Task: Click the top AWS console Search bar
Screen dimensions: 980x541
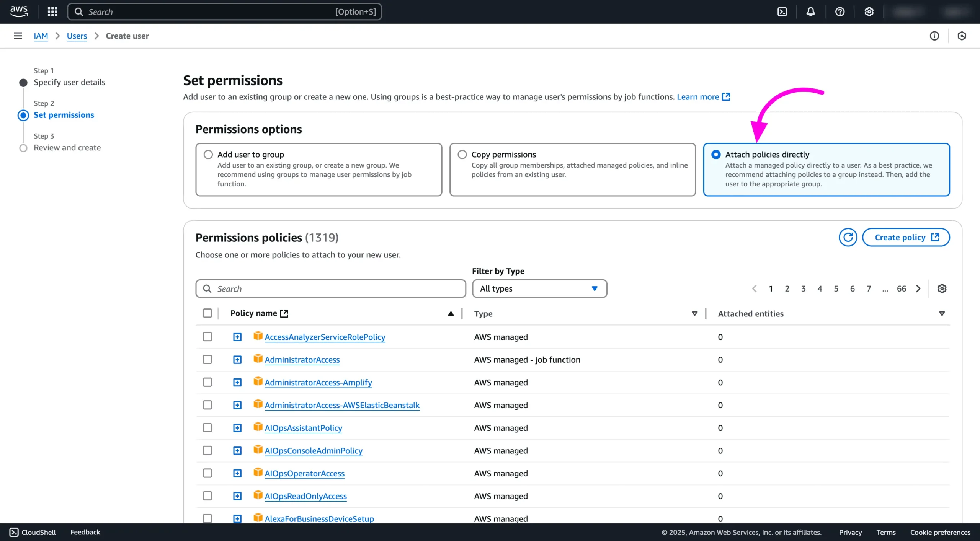Action: coord(224,12)
